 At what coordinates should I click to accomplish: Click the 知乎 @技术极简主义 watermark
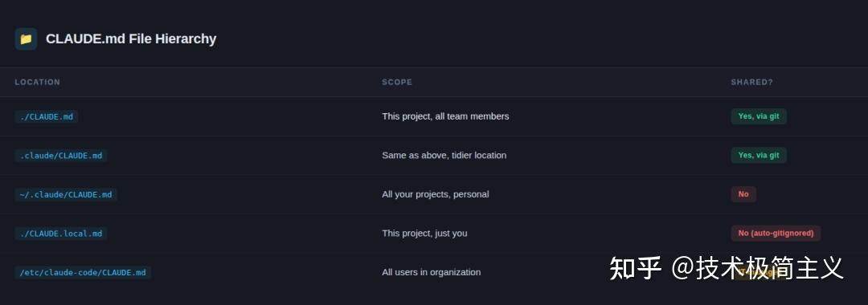coord(727,268)
